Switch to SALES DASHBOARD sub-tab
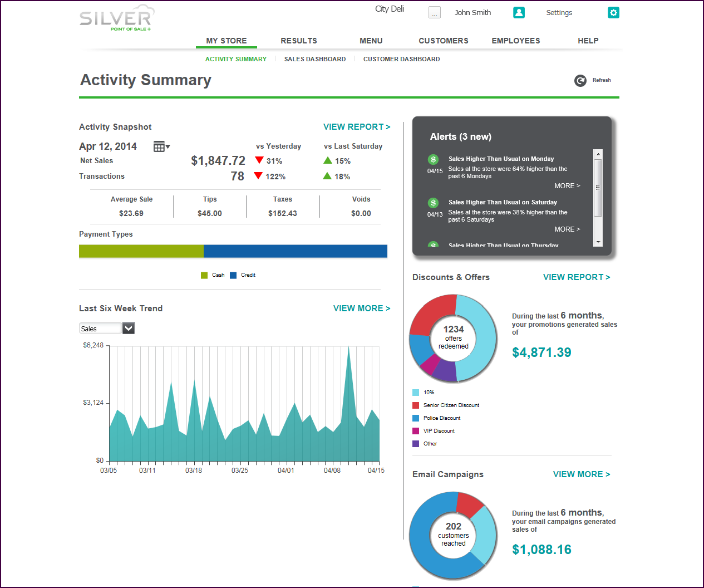Image resolution: width=704 pixels, height=588 pixels. pyautogui.click(x=315, y=59)
